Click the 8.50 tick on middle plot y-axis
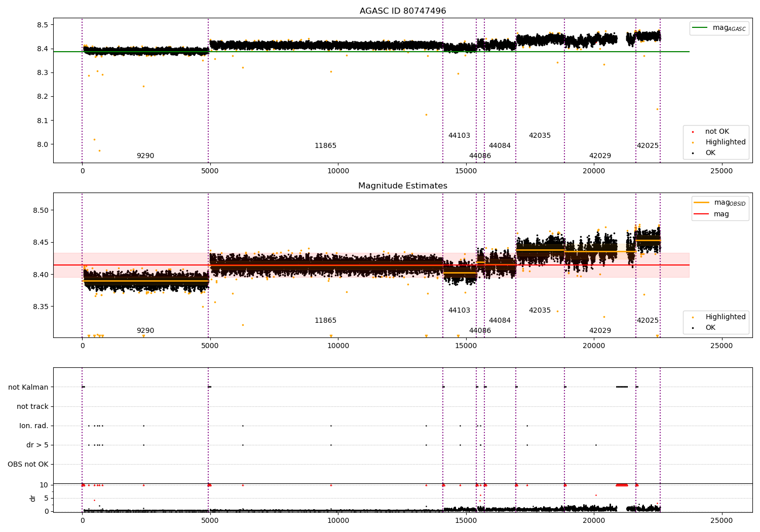 (x=41, y=210)
